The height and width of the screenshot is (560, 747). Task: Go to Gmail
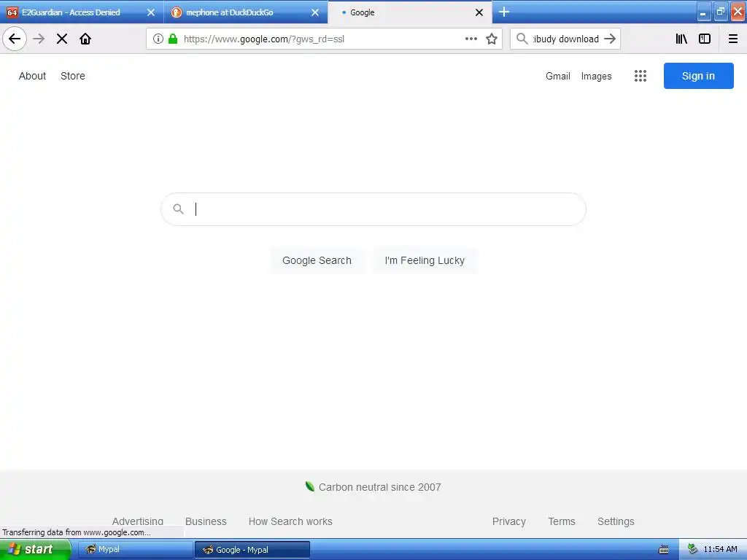pos(558,76)
